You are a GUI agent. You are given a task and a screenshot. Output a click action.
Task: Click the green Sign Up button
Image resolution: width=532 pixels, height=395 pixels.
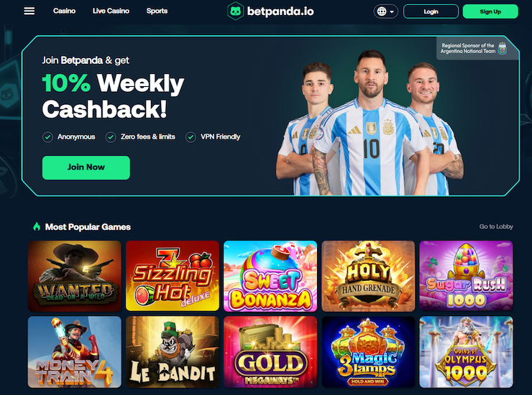(x=490, y=11)
